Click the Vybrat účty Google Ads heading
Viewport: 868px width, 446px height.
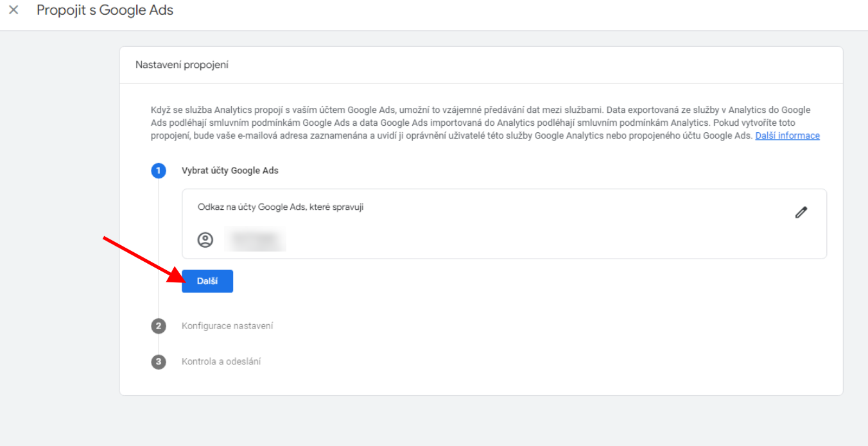point(230,171)
